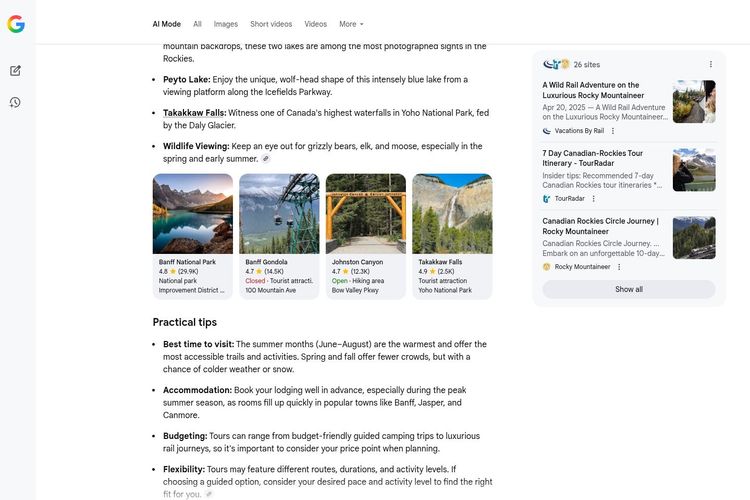Open AI Mode history icon
The image size is (750, 500).
[x=15, y=102]
